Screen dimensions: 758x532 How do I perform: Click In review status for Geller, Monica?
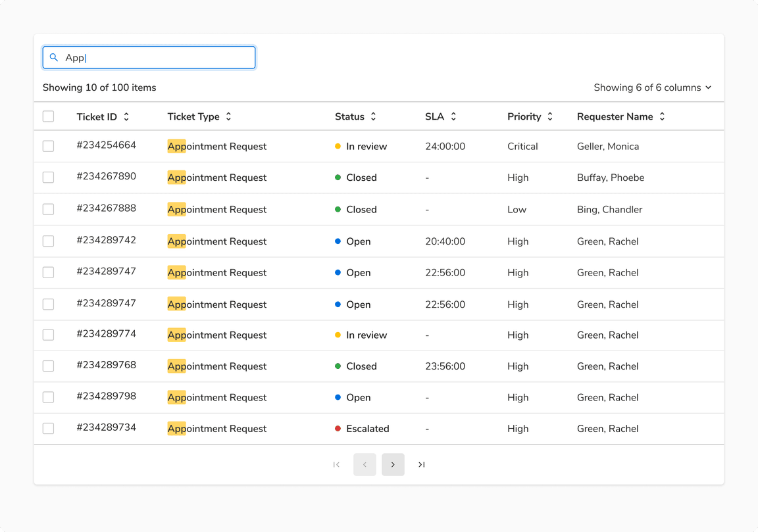pos(366,147)
